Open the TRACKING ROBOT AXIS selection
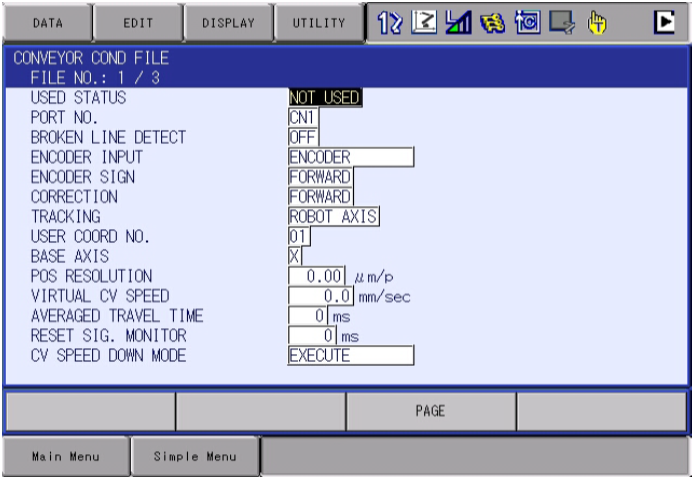 (x=334, y=216)
